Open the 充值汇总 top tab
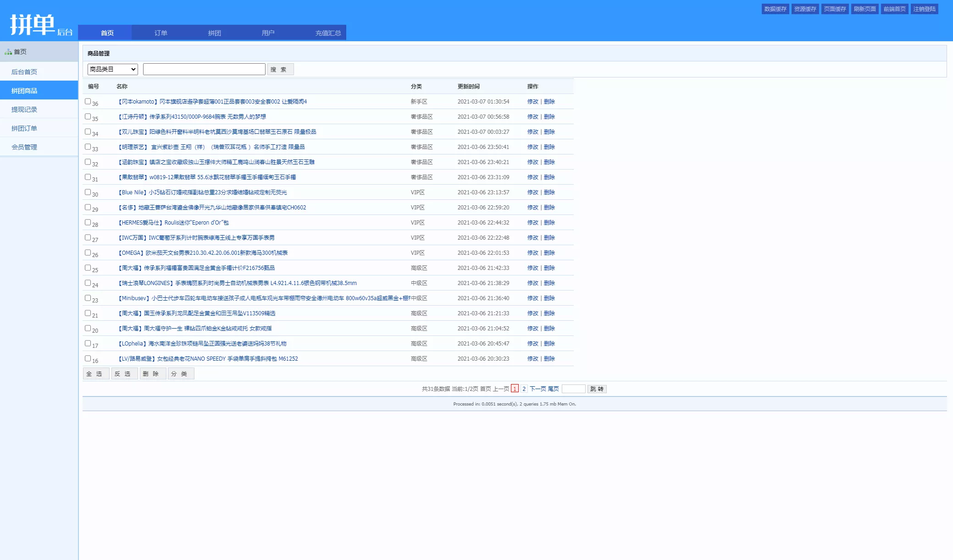The height and width of the screenshot is (560, 953). 328,33
